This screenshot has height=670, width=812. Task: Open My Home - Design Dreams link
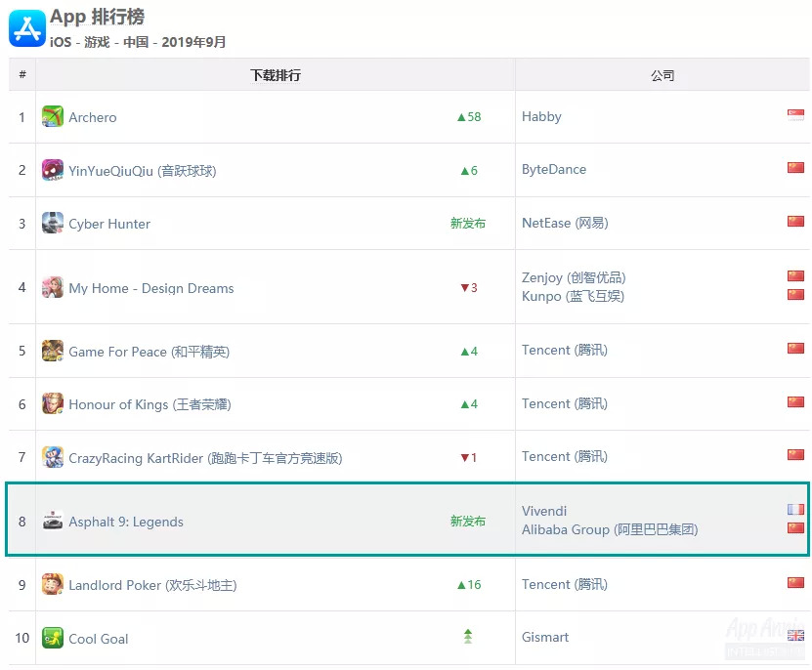pos(151,288)
